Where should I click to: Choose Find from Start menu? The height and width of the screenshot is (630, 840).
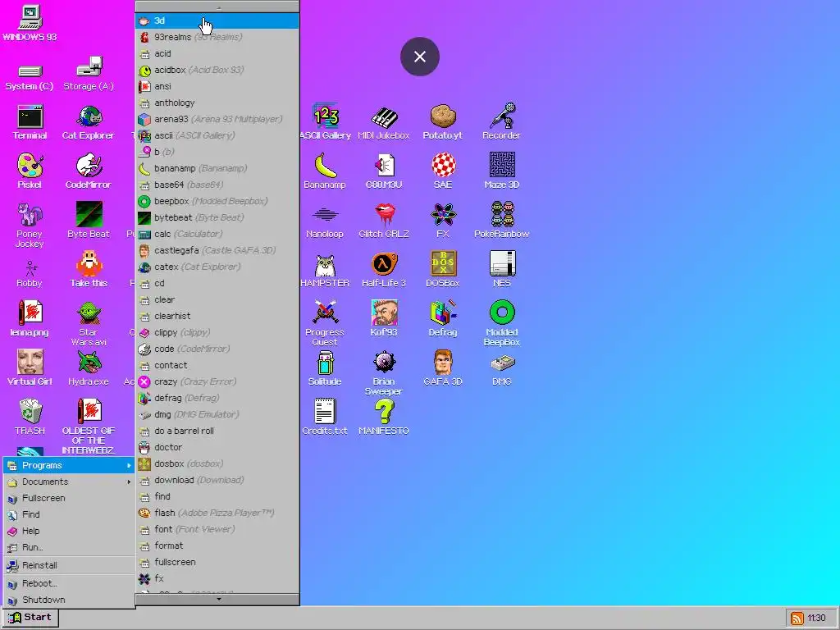pyautogui.click(x=70, y=514)
